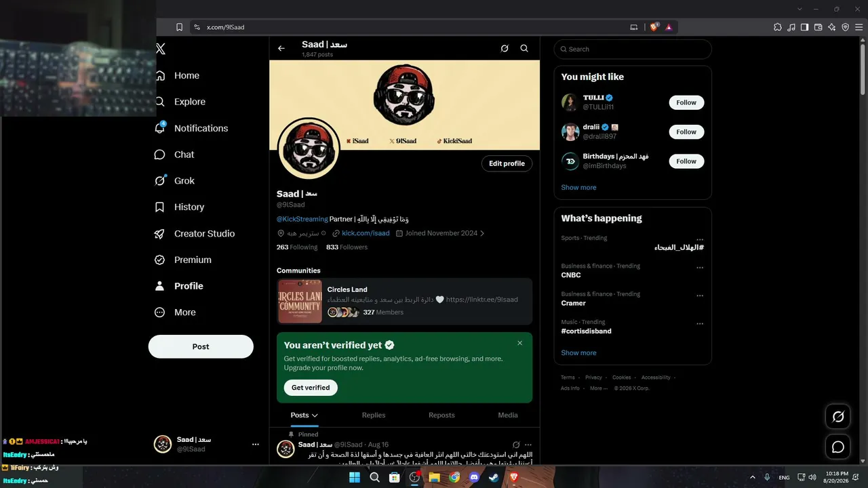The width and height of the screenshot is (868, 488).
Task: Open the profile avatar picture
Action: click(x=309, y=149)
